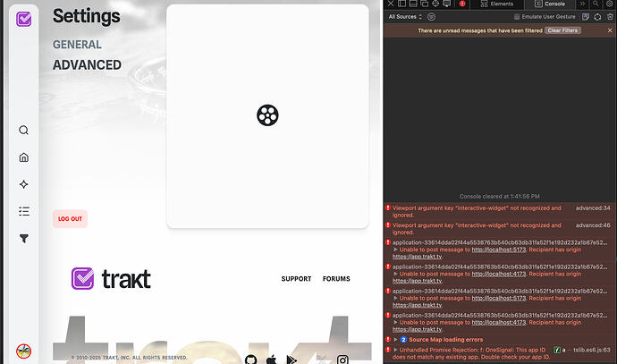
Task: Click the red error count badge
Action: point(462,4)
